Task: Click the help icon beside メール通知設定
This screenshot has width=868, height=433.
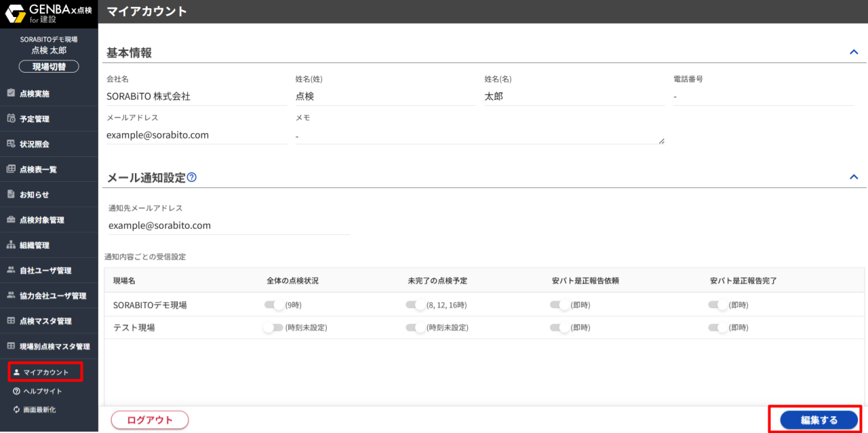Action: [192, 178]
